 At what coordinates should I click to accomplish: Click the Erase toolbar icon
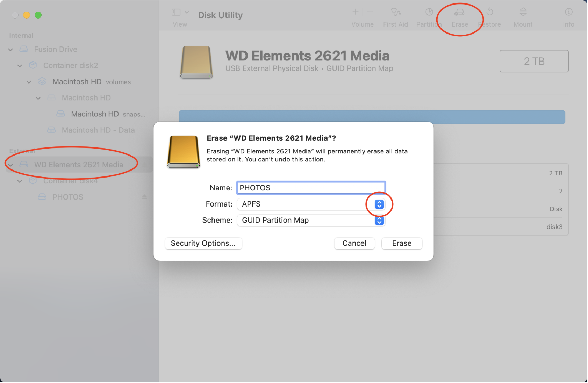[x=459, y=13]
